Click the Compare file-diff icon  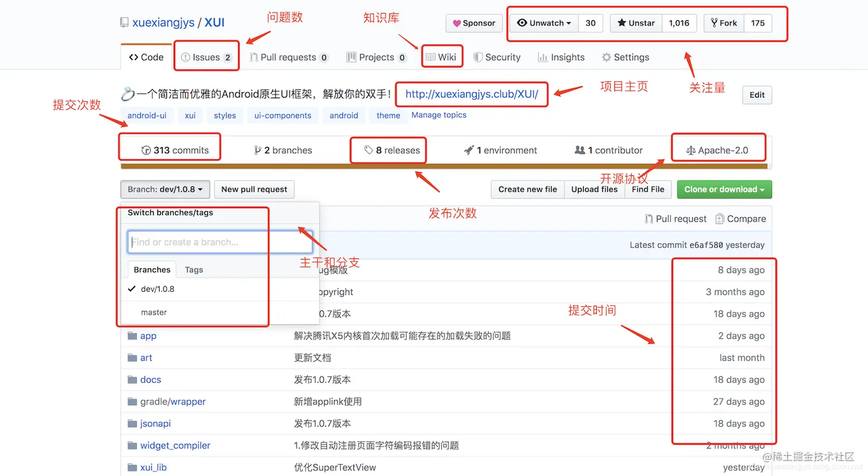[720, 219]
